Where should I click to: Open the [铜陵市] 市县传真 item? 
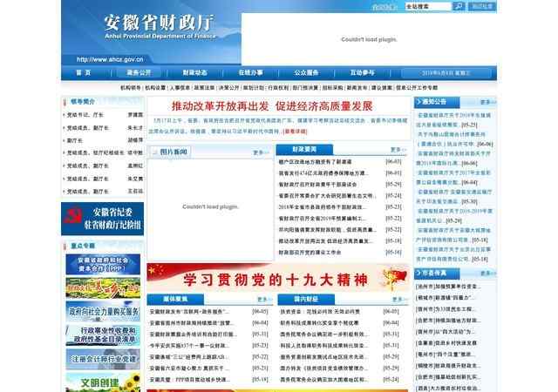click(447, 366)
